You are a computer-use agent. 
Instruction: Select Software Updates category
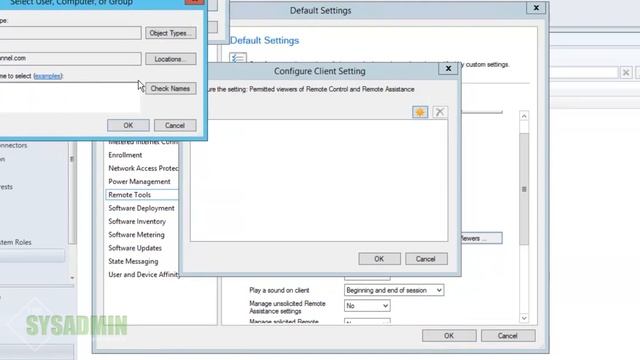pos(135,248)
